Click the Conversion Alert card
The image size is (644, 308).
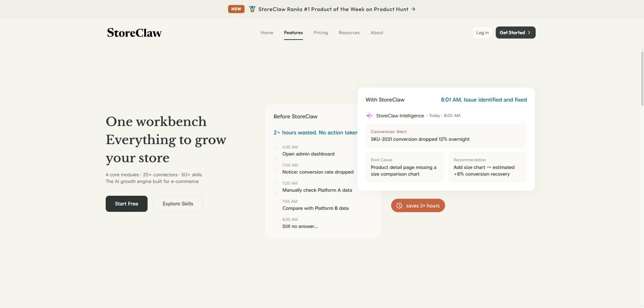click(446, 136)
